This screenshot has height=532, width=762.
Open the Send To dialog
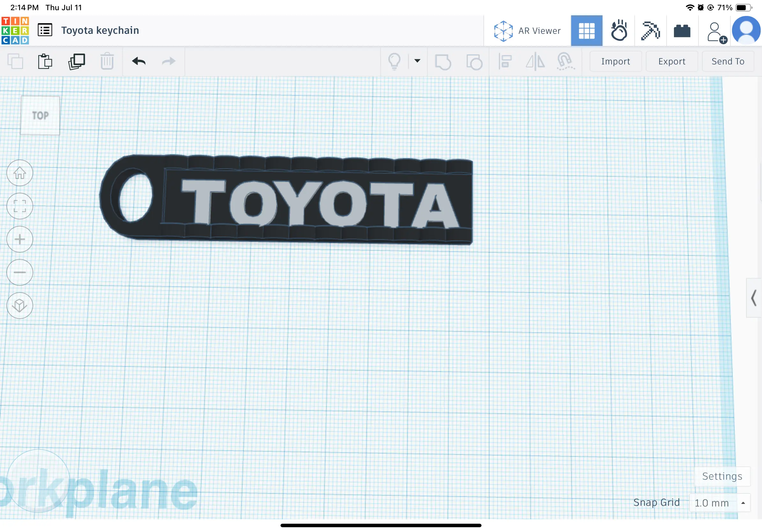728,61
